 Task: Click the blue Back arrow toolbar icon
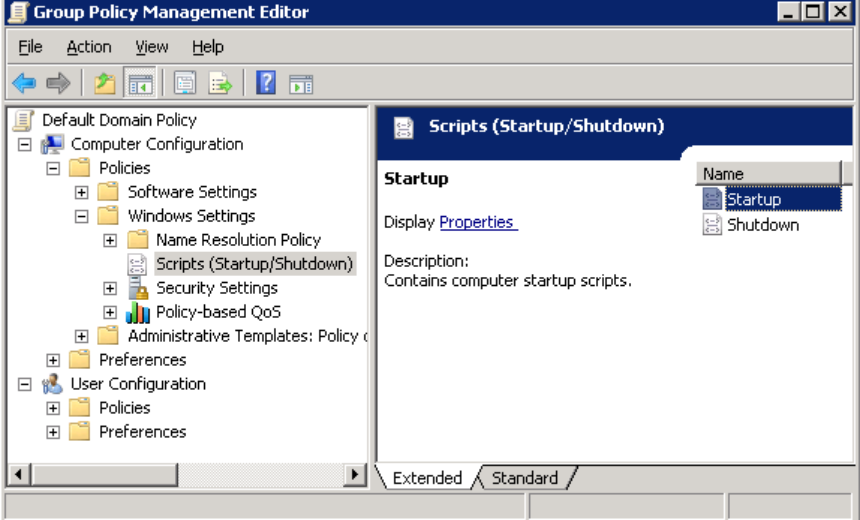[x=24, y=83]
